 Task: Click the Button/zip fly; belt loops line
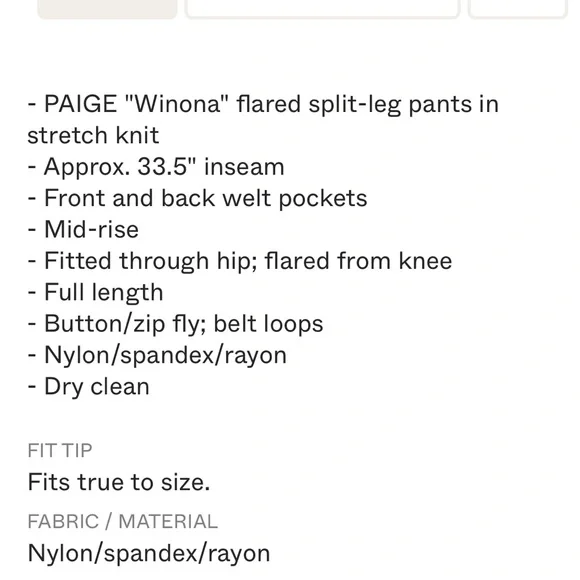coord(175,324)
